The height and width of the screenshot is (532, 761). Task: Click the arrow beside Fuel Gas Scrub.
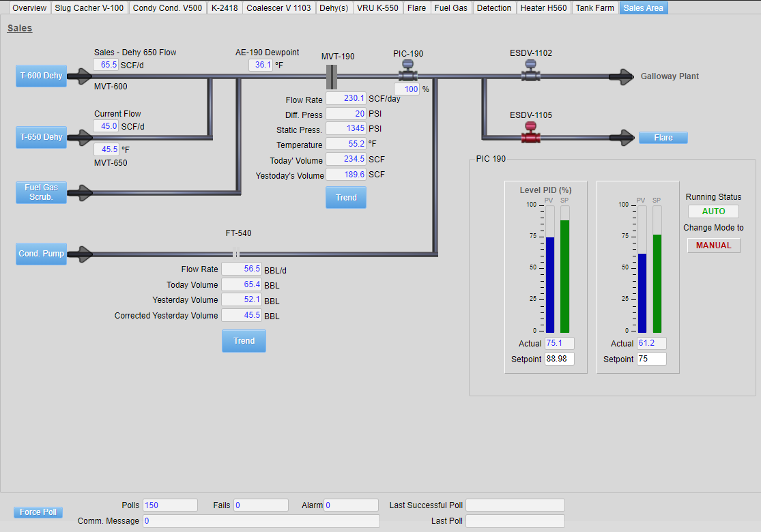pyautogui.click(x=80, y=193)
